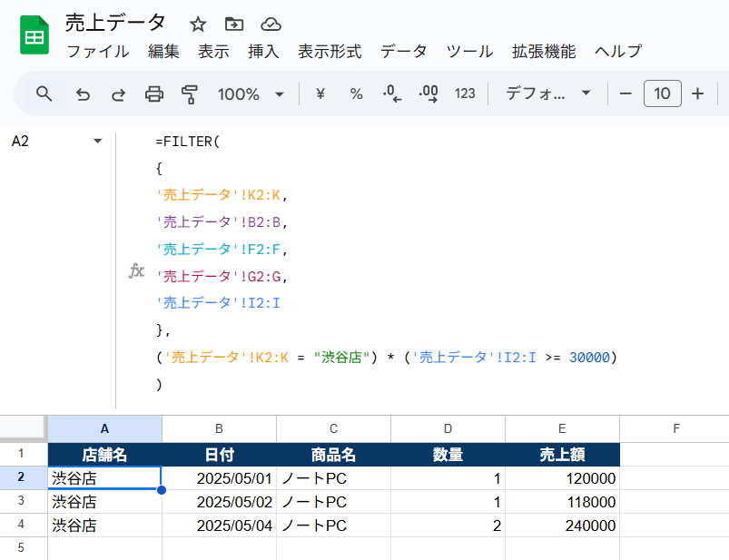Open the ヘルプ menu

[618, 52]
